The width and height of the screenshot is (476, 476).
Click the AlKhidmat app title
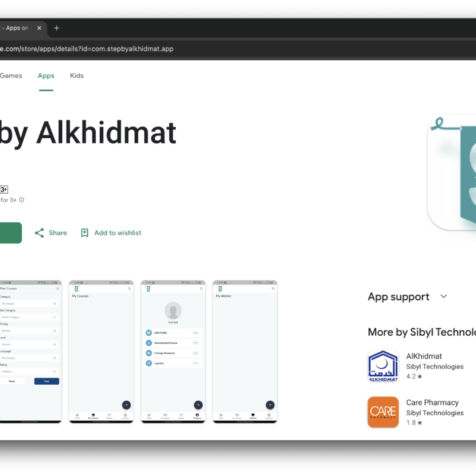coord(424,356)
